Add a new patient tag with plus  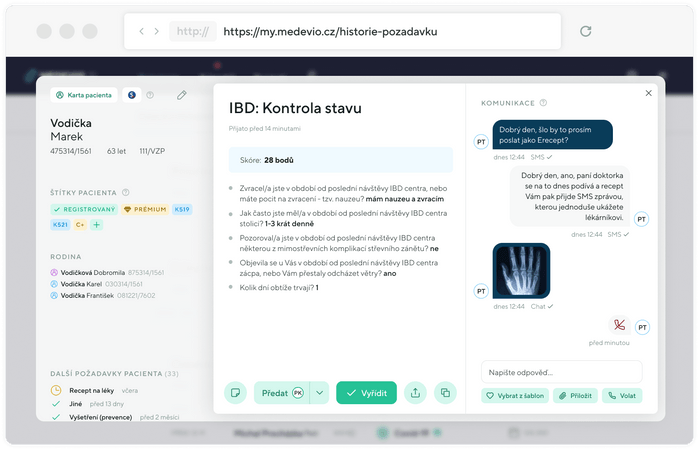[x=97, y=225]
